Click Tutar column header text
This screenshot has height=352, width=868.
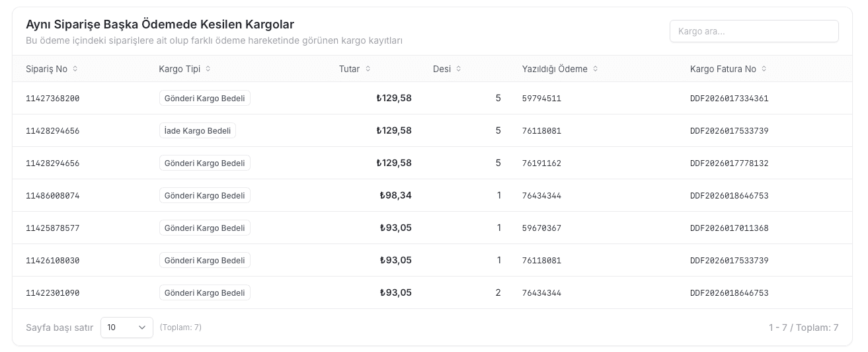350,69
